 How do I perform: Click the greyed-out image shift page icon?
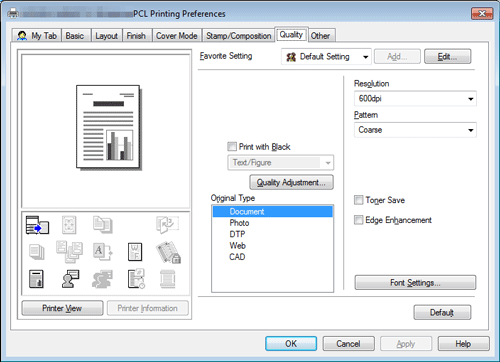[69, 225]
